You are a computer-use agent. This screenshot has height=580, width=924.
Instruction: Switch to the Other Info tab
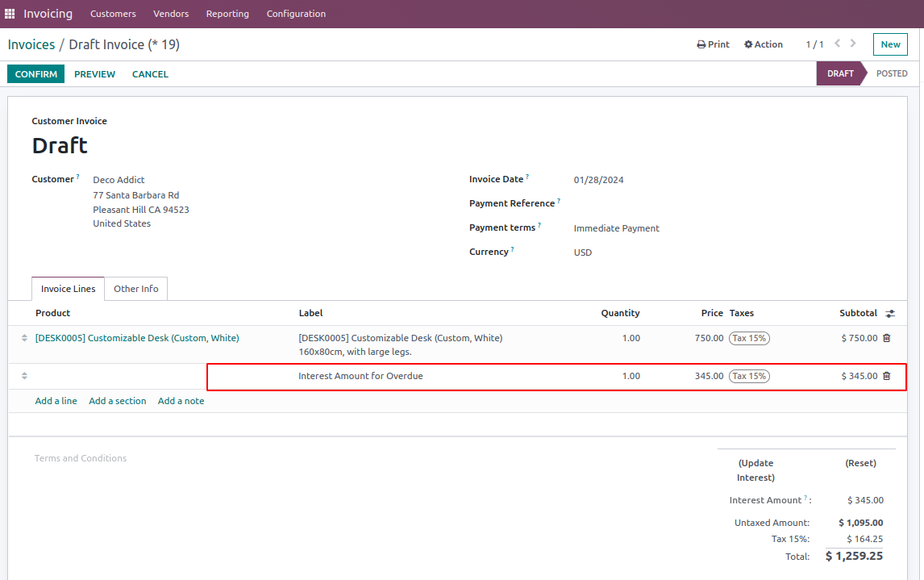tap(135, 289)
